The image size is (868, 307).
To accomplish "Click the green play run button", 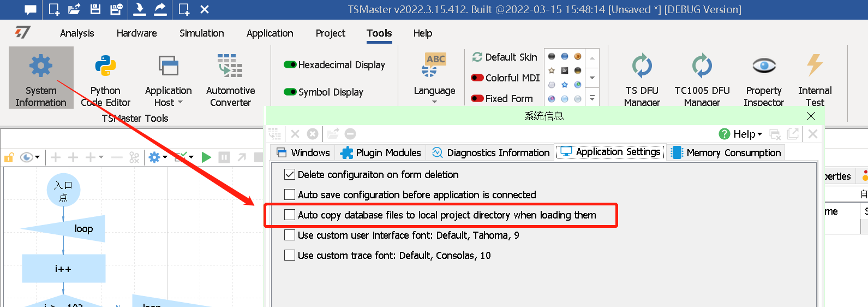I will (x=206, y=157).
